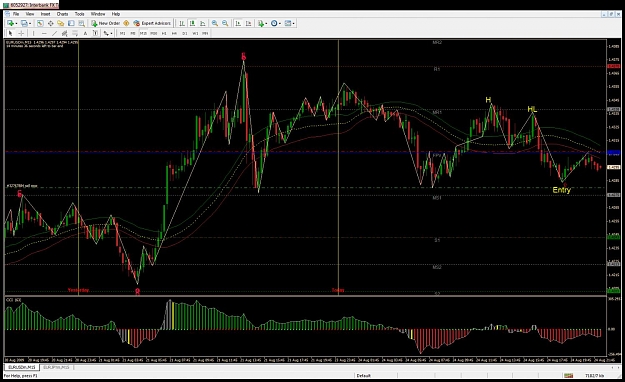Launch MetaEditor from the toolbar
The width and height of the screenshot is (625, 382).
click(x=126, y=24)
